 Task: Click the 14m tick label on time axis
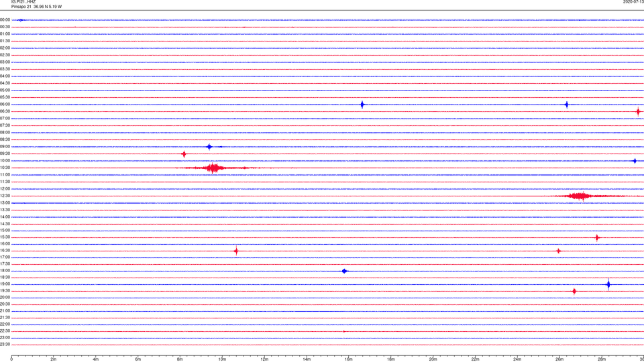pos(307,359)
